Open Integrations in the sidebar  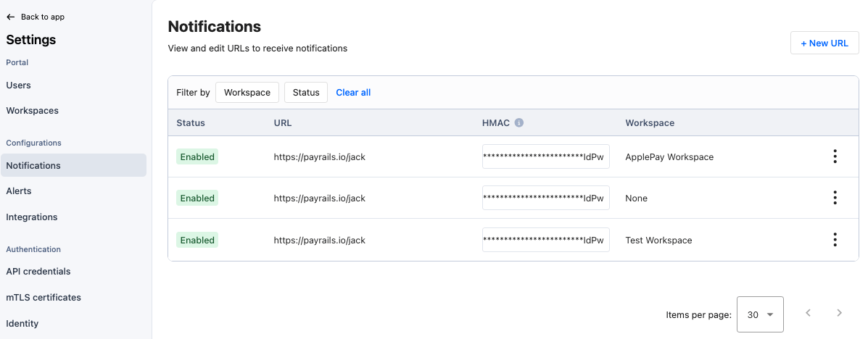click(x=32, y=217)
